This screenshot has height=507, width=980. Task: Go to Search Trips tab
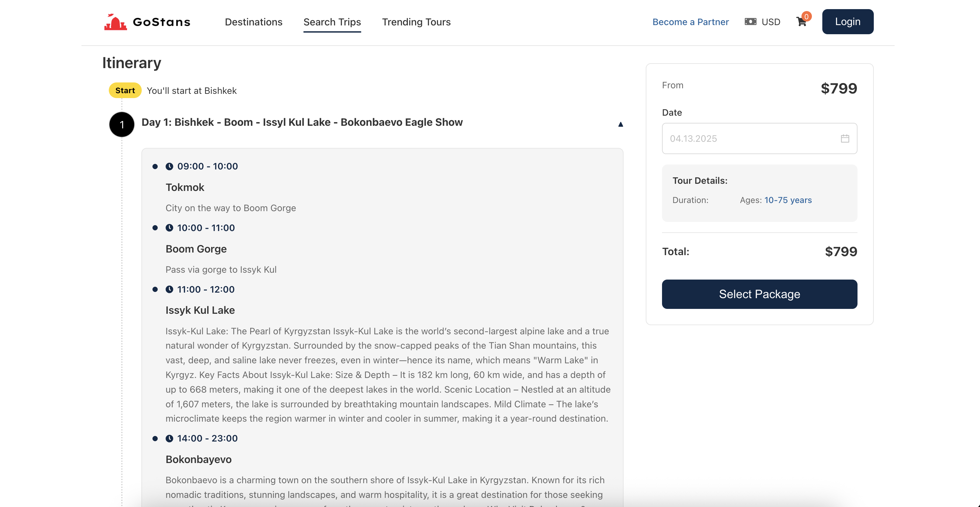click(332, 22)
